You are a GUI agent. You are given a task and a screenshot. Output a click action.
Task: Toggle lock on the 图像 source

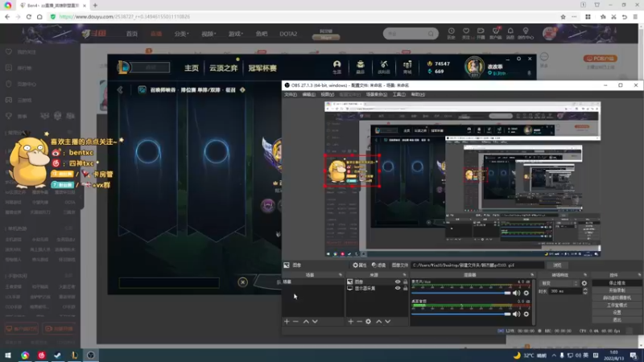[405, 282]
